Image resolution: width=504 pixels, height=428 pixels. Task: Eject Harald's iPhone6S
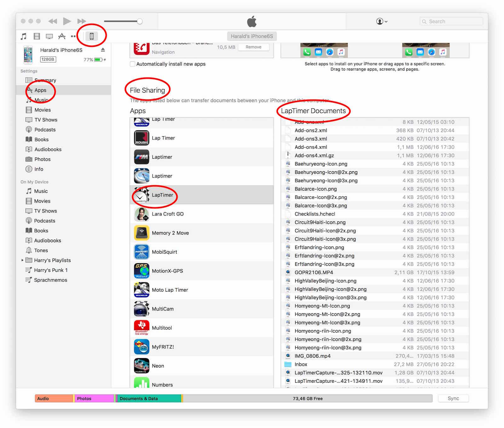click(103, 50)
